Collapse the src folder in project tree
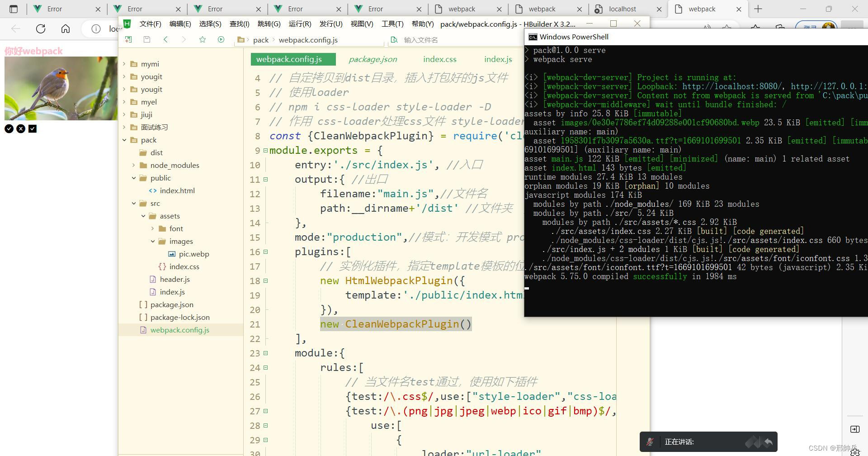 134,204
